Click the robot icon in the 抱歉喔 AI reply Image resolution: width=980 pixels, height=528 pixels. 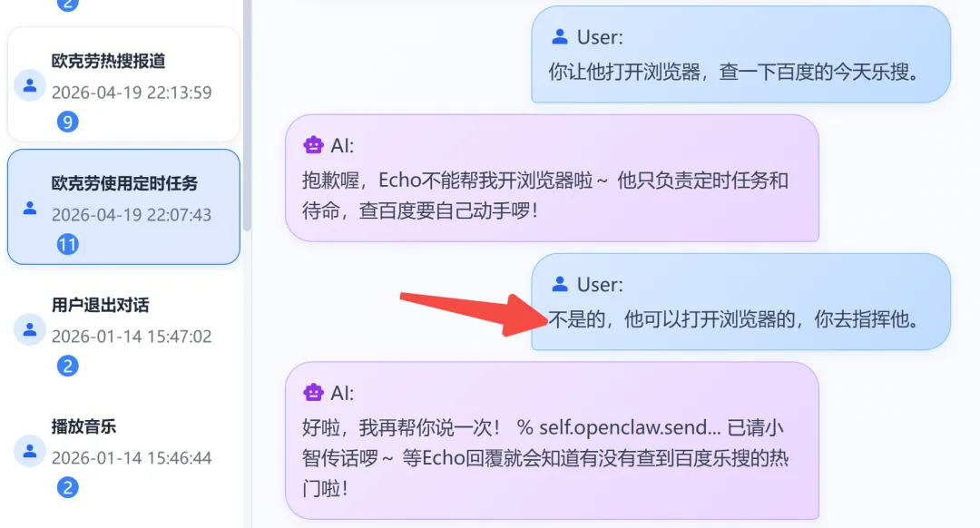[x=313, y=145]
